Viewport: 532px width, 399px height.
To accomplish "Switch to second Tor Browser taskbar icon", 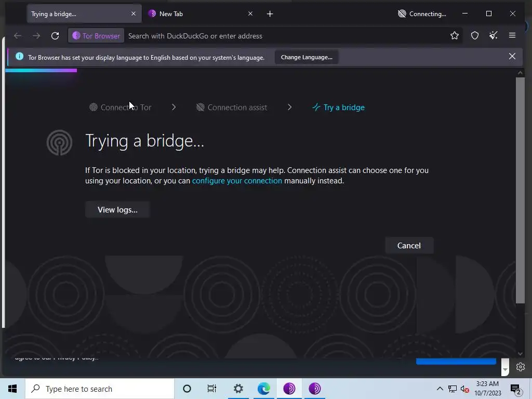I will (314, 389).
